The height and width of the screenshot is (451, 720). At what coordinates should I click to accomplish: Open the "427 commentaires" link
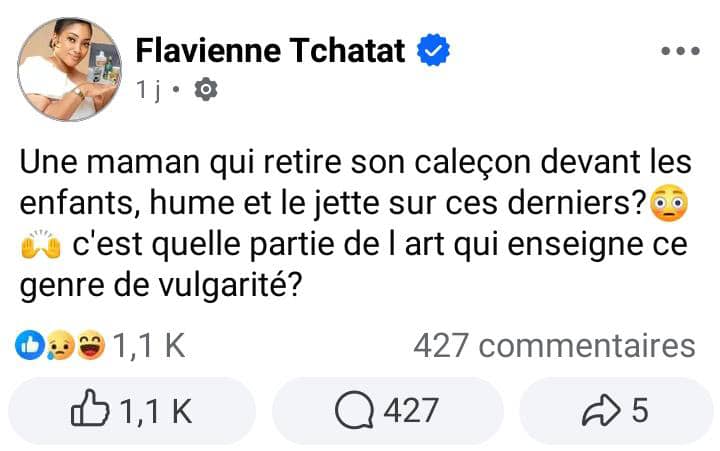[x=554, y=346]
